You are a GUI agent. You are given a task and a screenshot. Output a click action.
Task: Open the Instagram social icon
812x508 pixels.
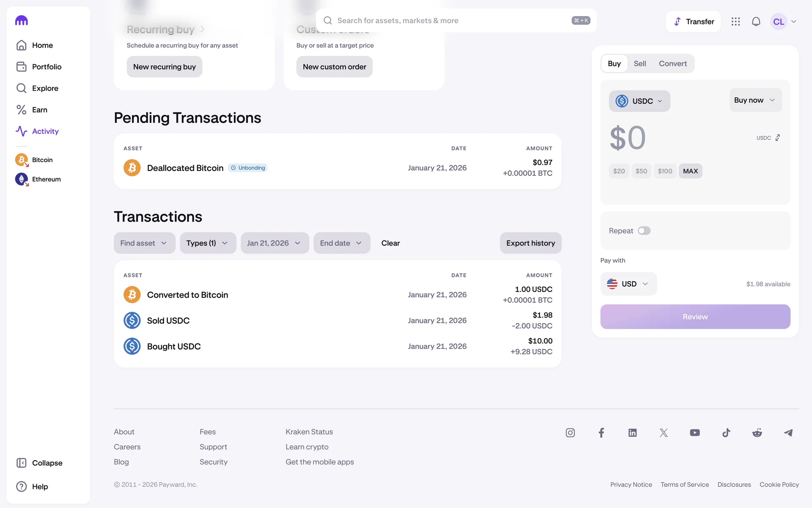pyautogui.click(x=570, y=433)
